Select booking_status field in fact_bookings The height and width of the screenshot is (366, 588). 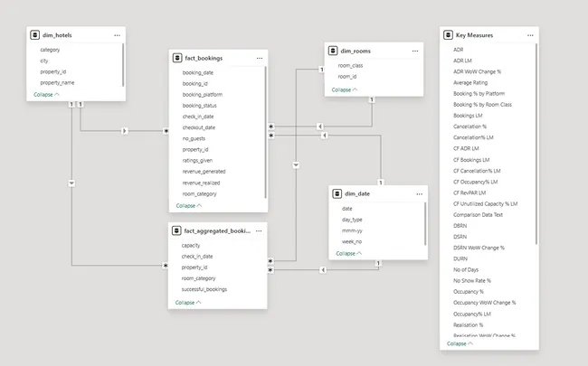tap(200, 106)
